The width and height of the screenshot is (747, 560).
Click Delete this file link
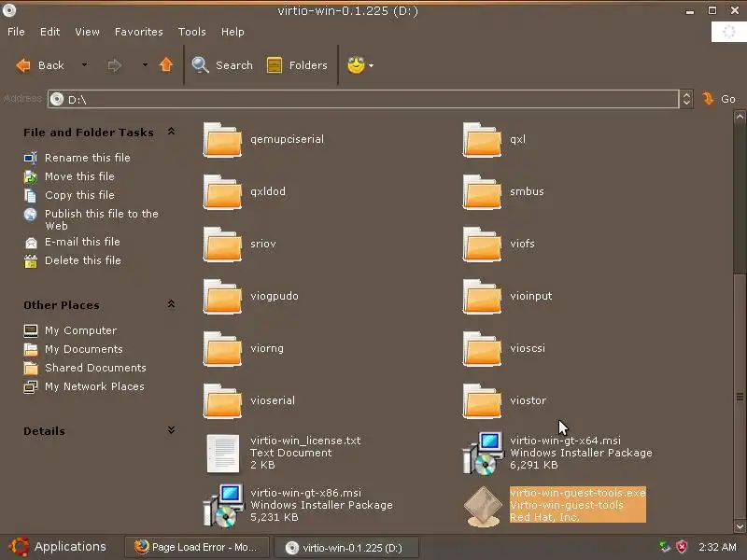coord(83,260)
